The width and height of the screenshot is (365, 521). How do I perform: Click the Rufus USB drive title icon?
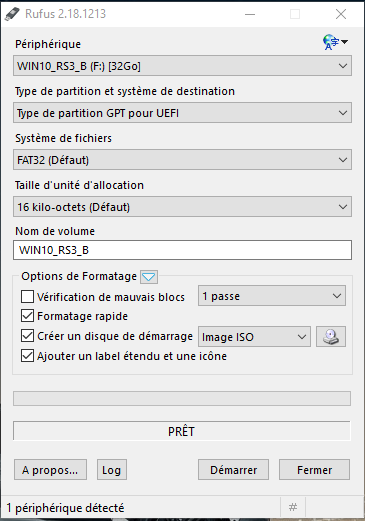coord(13,14)
